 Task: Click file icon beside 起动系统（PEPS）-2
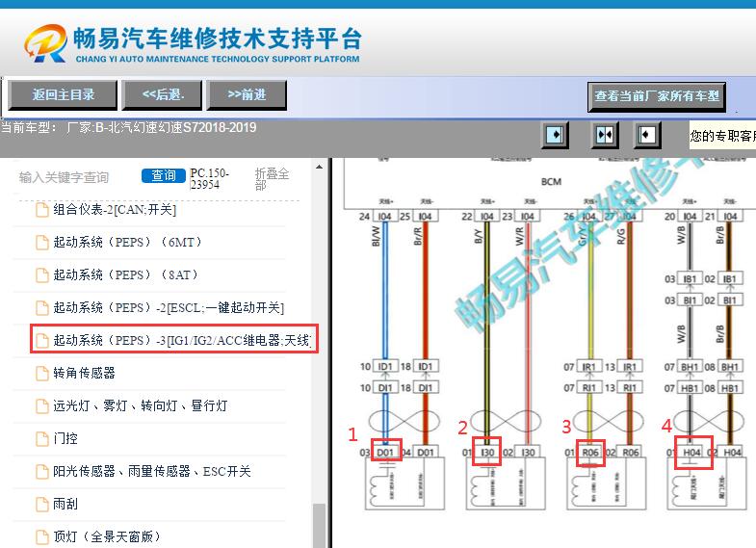(x=42, y=308)
